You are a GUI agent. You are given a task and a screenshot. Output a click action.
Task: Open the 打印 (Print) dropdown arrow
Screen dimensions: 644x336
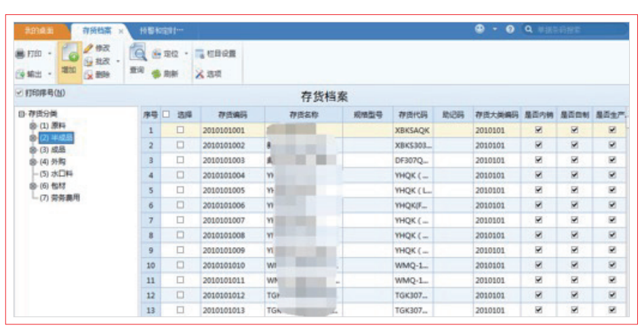(x=49, y=54)
